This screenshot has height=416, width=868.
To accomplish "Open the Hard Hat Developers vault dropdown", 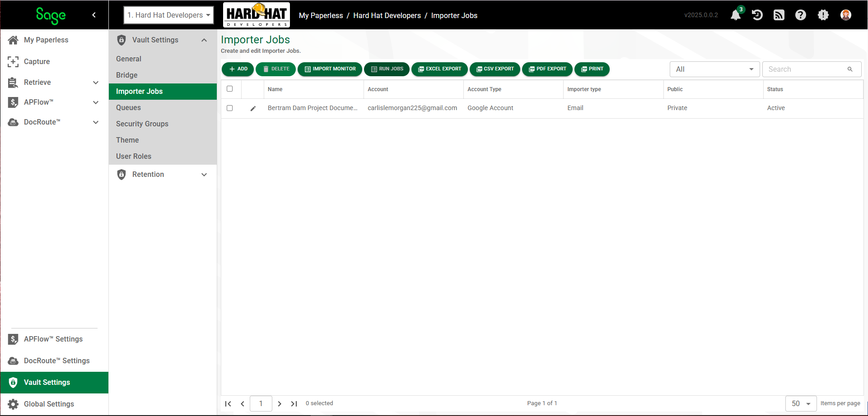I will 169,15.
